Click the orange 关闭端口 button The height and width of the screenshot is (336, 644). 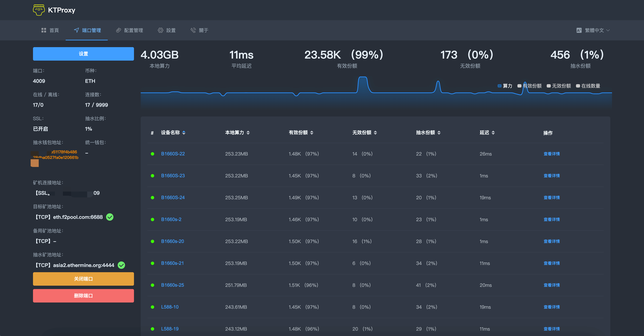[83, 279]
